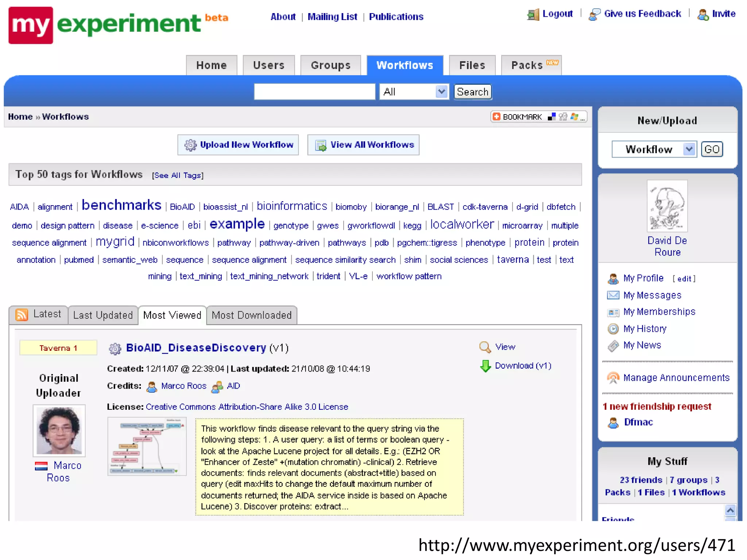Click the Invite person icon
Screen dimensions: 747x560
click(703, 15)
